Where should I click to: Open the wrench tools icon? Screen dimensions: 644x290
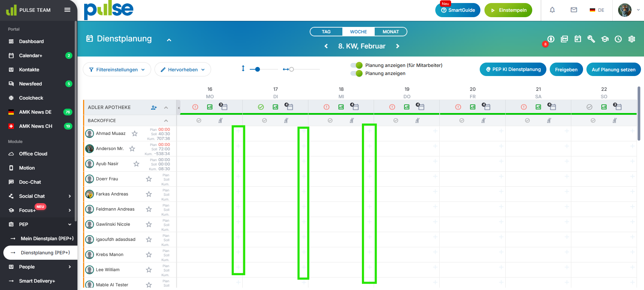(591, 39)
